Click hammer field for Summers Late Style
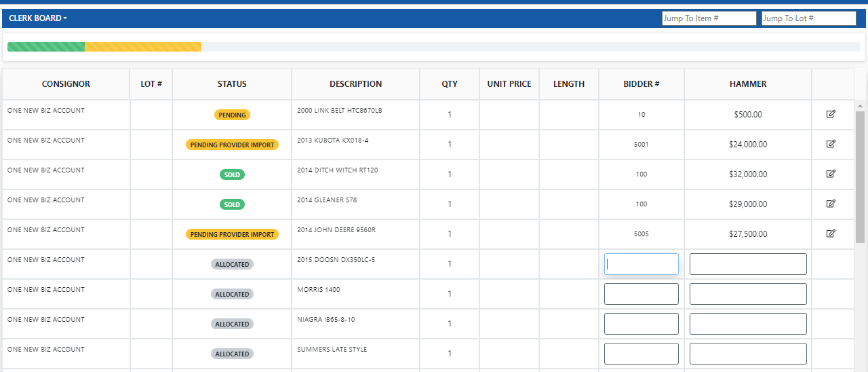 (x=748, y=354)
